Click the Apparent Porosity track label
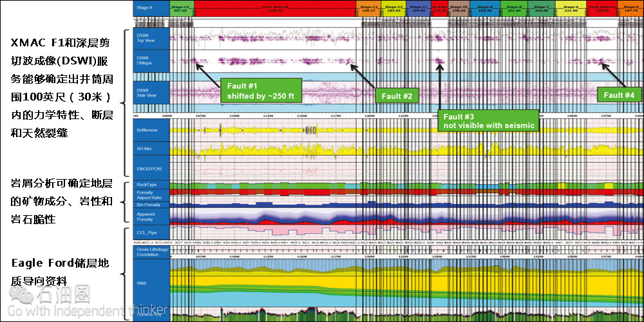This screenshot has height=322, width=644. [151, 216]
